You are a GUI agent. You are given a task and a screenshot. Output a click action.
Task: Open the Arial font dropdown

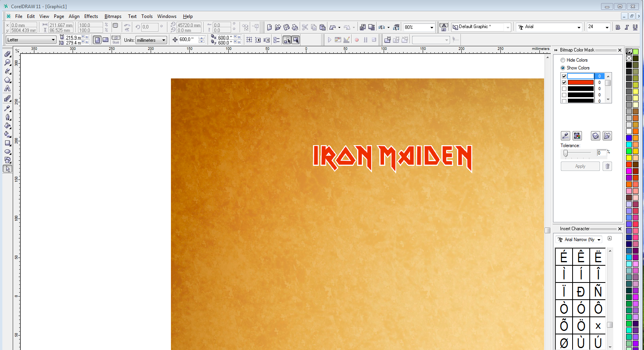click(579, 27)
